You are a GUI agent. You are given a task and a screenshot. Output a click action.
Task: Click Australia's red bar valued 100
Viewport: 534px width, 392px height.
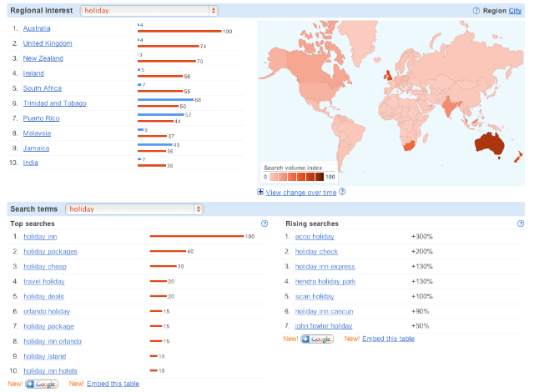click(179, 32)
